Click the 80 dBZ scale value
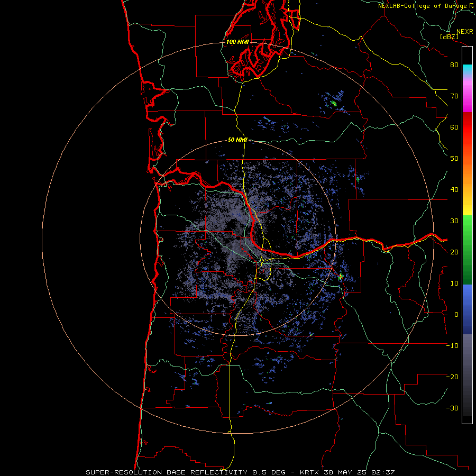 [454, 65]
